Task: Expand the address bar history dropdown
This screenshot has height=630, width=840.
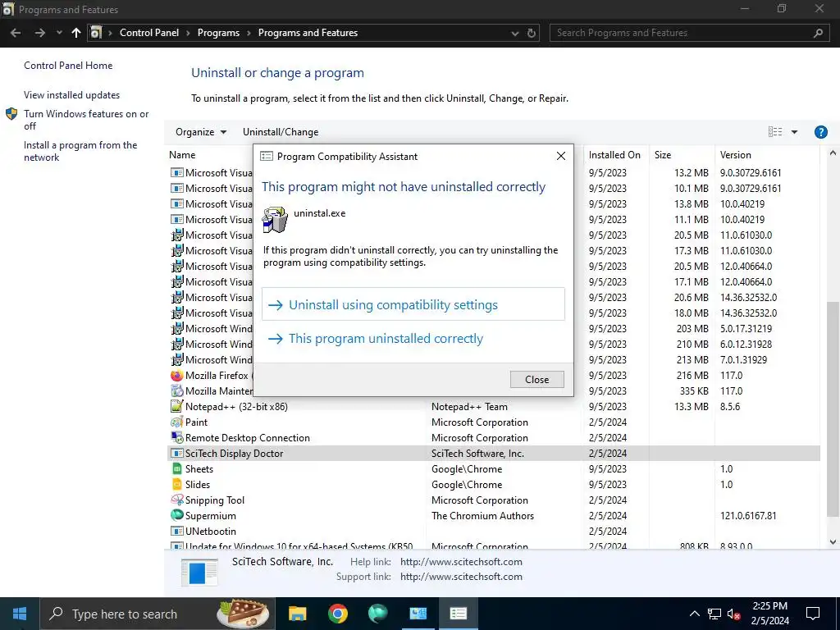Action: 515,33
